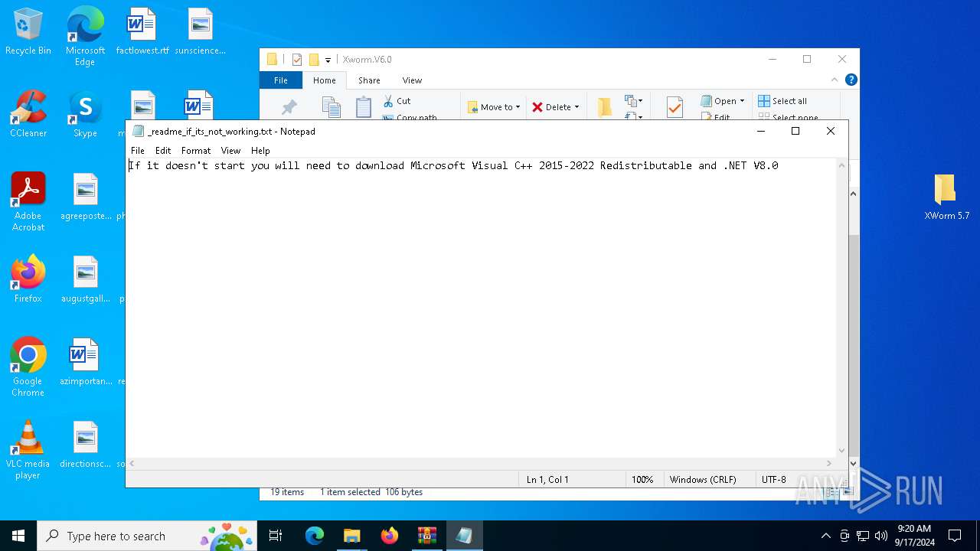This screenshot has width=980, height=551.
Task: Click the Notepad taskbar button
Action: tap(464, 536)
